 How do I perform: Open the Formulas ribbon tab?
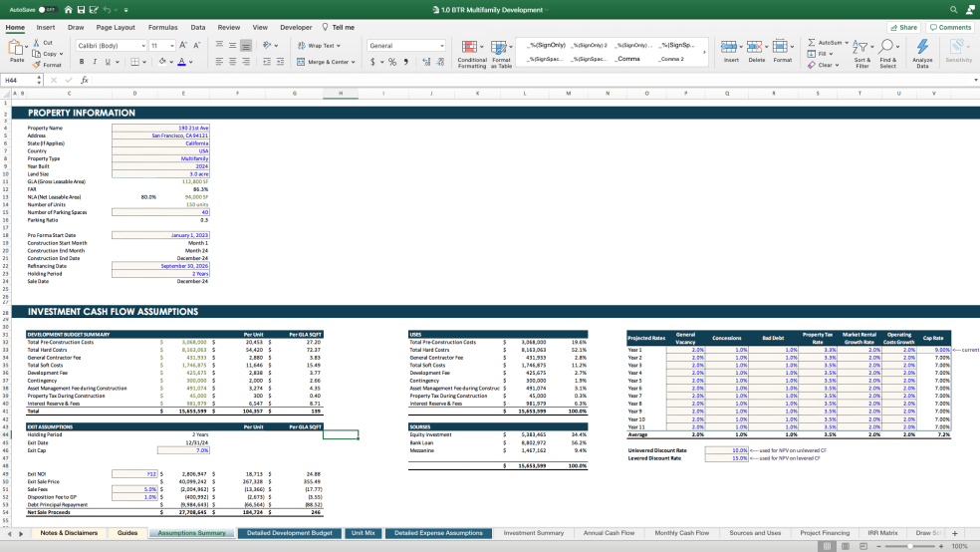[x=162, y=27]
